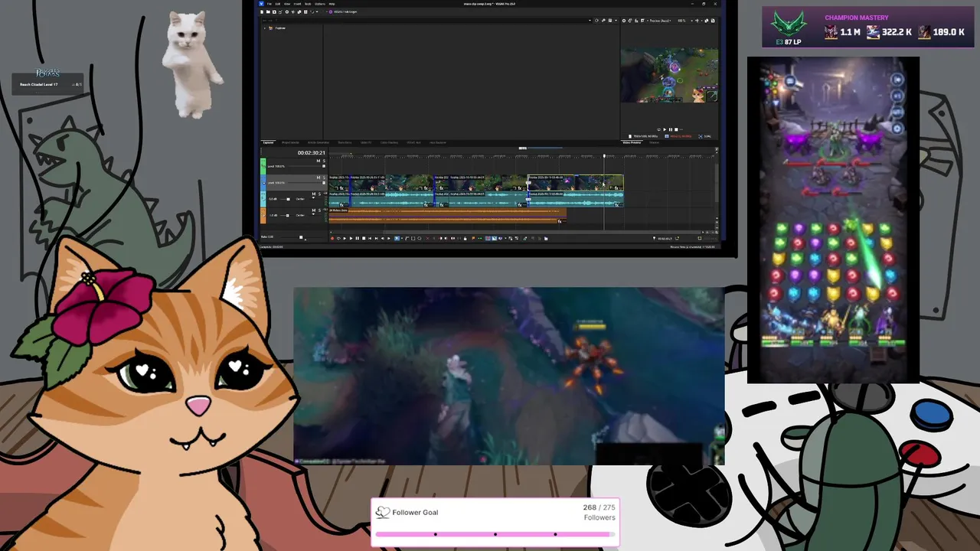Copy preview snapshot to clipboard icon
980x551 pixels.
707,21
